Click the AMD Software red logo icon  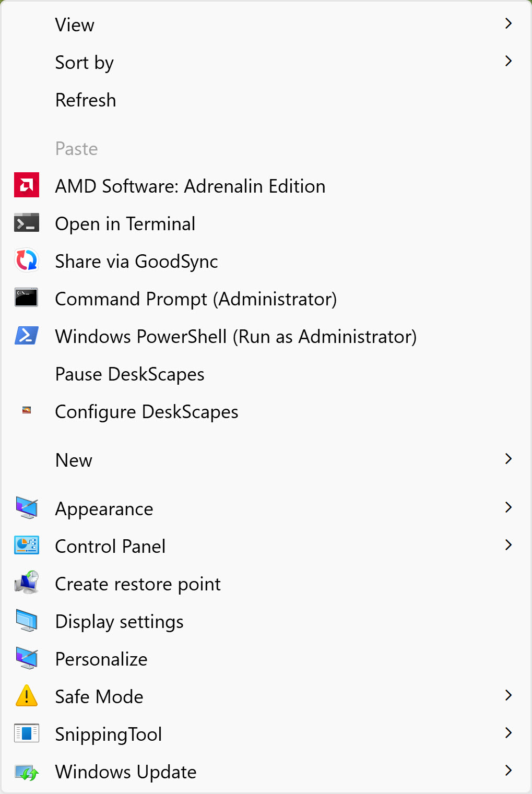[27, 185]
